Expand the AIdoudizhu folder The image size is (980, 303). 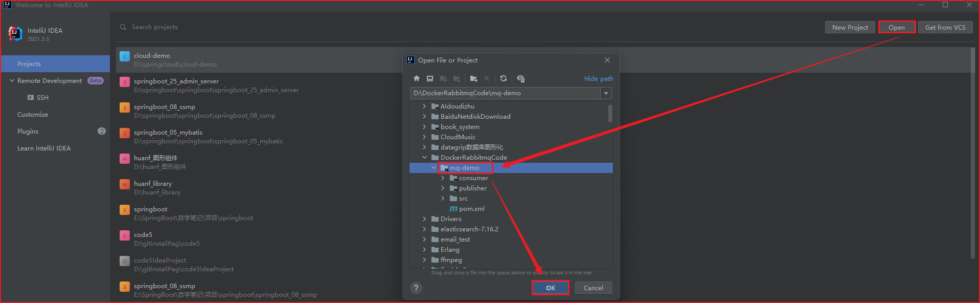click(424, 106)
